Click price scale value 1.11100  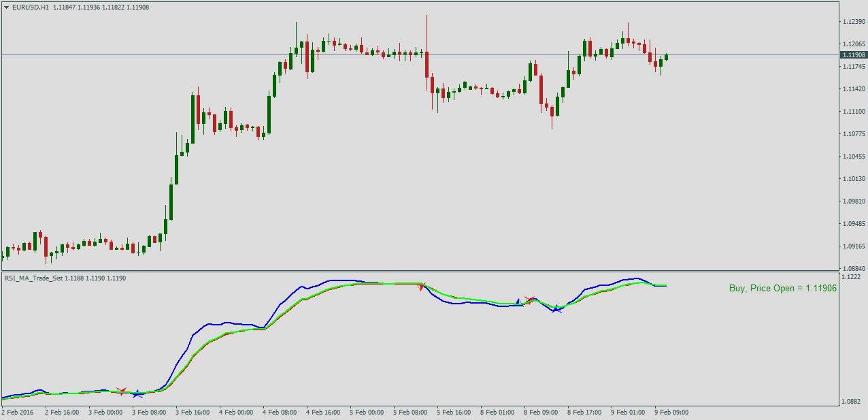tap(853, 111)
